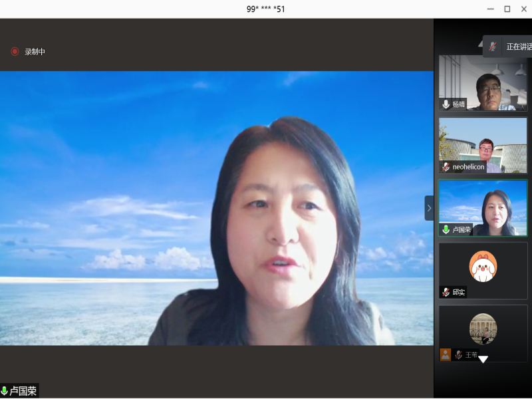The height and width of the screenshot is (399, 532).
Task: Click the microphone icon beside 杨靖
Action: coord(446,104)
